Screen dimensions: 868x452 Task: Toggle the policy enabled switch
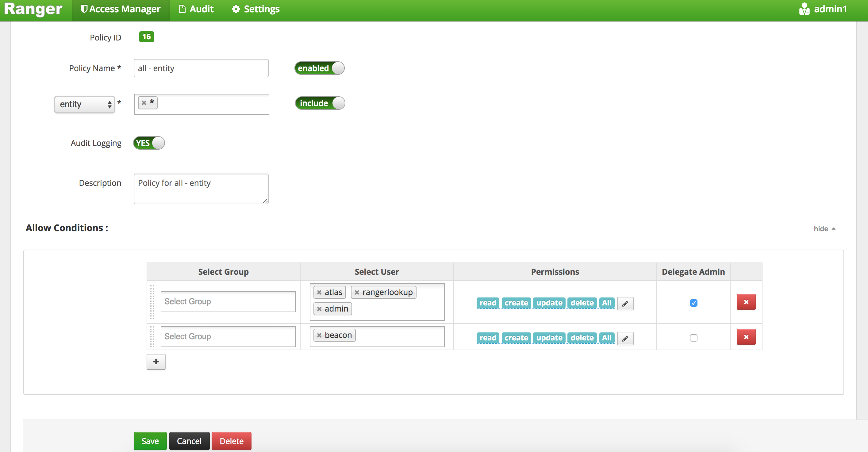[319, 68]
